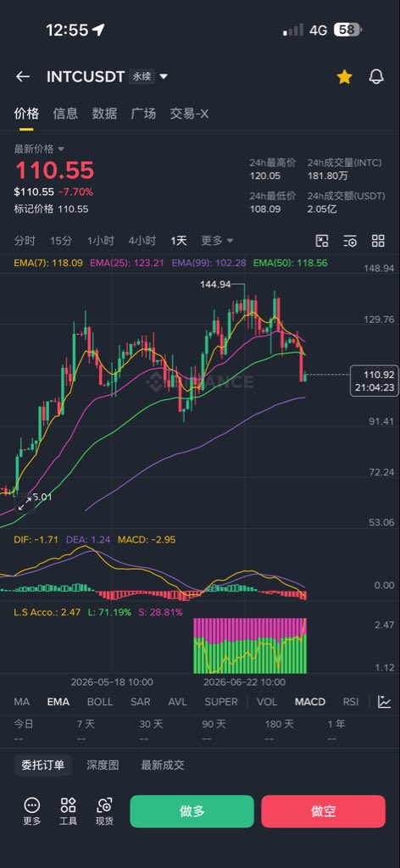Open the 现货 spot icon
Image resolution: width=400 pixels, height=868 pixels.
pos(104,811)
